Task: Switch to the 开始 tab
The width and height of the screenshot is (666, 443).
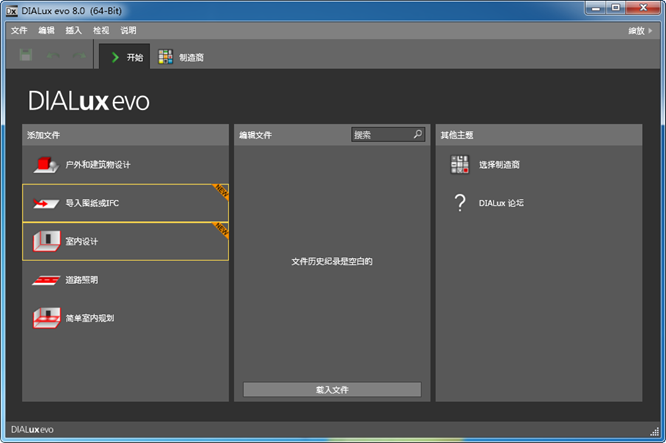Action: tap(124, 57)
